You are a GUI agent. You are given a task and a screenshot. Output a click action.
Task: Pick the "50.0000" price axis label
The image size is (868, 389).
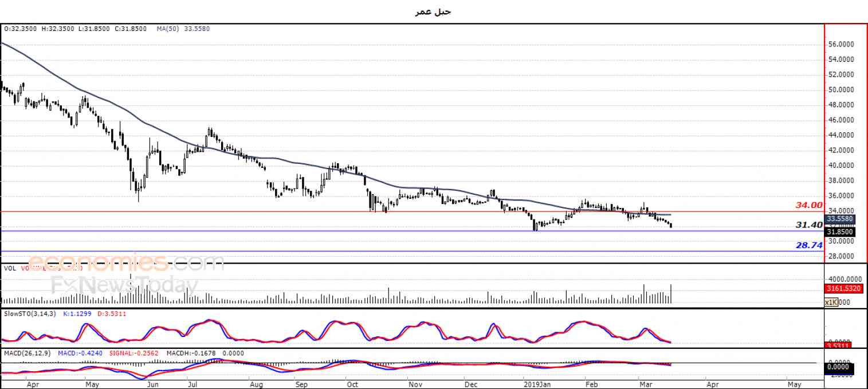[842, 90]
